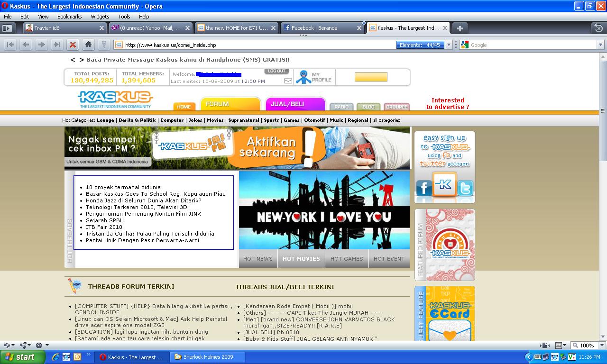
Task: Sign up using the Twitter icon
Action: tap(465, 188)
